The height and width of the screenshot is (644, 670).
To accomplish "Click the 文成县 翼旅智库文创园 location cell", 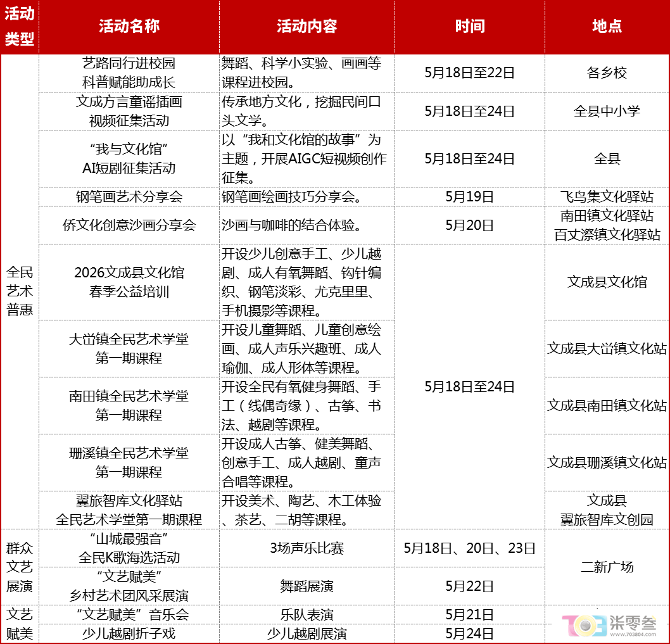I will 607,510.
